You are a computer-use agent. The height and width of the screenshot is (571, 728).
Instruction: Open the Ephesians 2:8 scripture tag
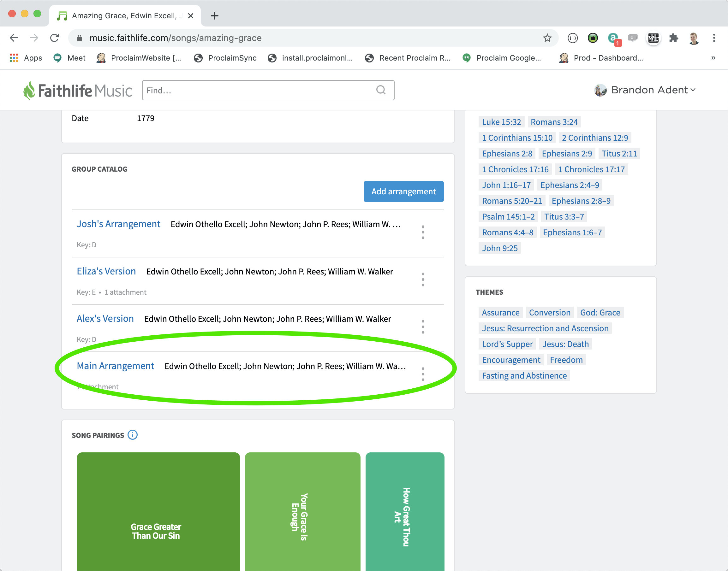(x=507, y=153)
